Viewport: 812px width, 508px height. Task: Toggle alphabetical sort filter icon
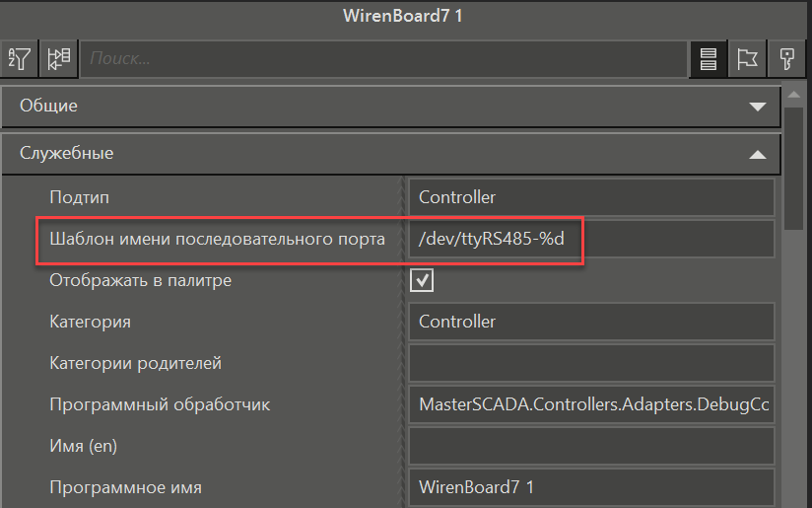(x=19, y=58)
